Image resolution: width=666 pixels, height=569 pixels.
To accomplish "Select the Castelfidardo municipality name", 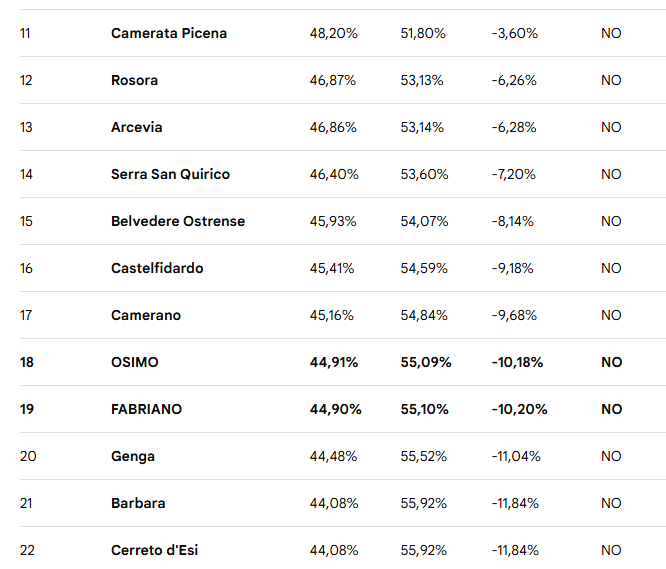I will (x=157, y=268).
